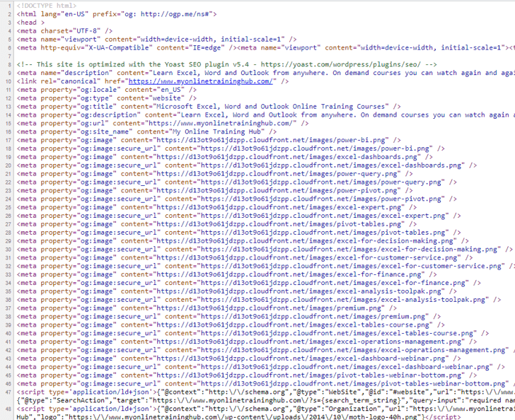Select og:image:secure_url line for pivot-tables.png
Image resolution: width=515 pixels, height=420 pixels.
click(x=239, y=233)
